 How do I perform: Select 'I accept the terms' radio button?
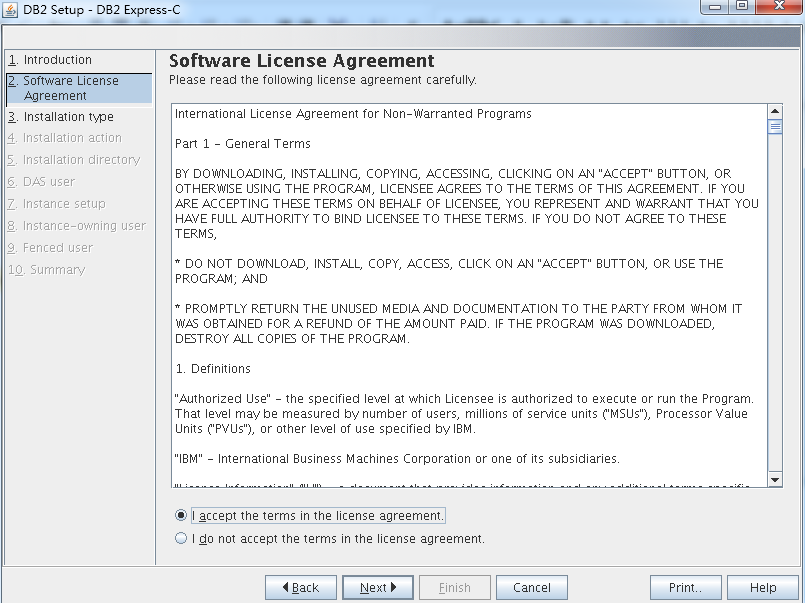tap(181, 515)
